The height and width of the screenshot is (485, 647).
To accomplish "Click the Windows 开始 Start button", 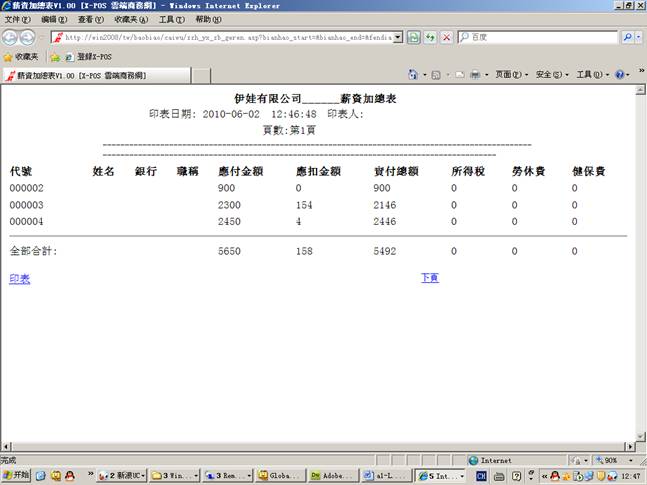I will click(16, 475).
